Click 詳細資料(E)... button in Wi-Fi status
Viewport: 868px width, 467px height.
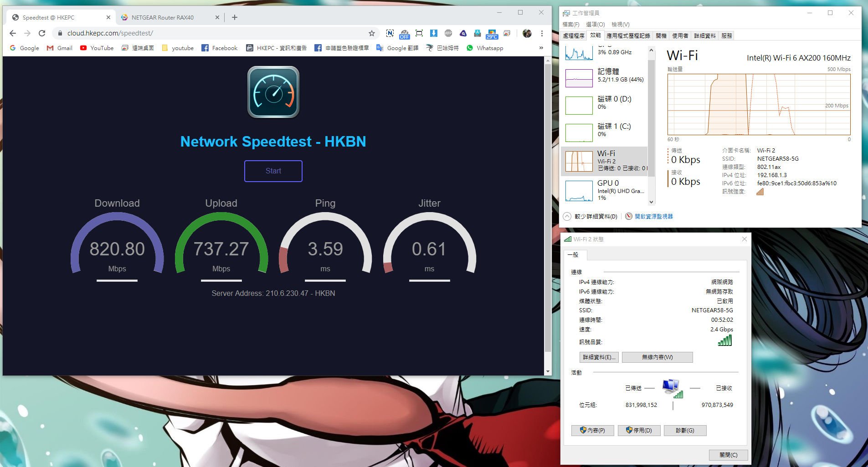tap(599, 357)
